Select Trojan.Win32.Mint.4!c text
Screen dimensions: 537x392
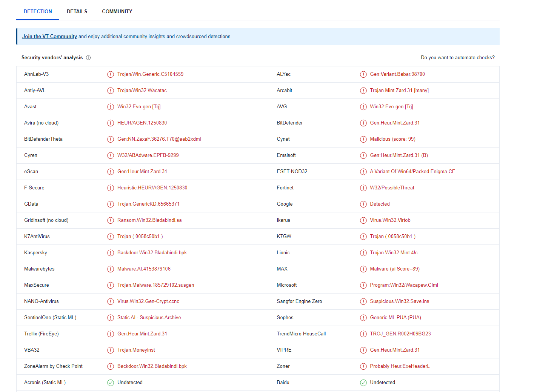coord(394,253)
